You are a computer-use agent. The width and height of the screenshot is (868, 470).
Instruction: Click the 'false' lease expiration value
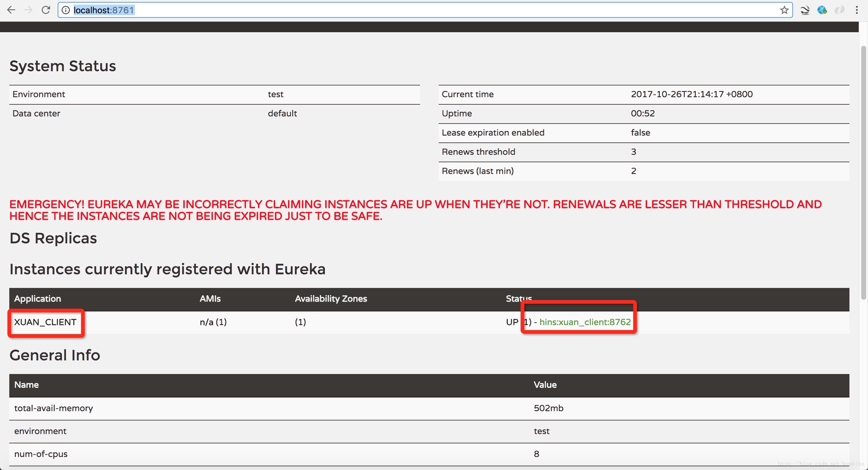point(641,133)
